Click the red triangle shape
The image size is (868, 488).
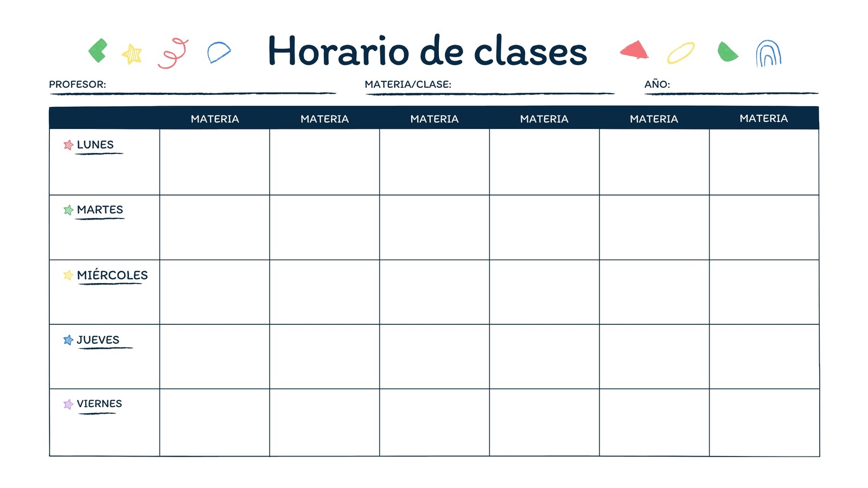pos(634,50)
